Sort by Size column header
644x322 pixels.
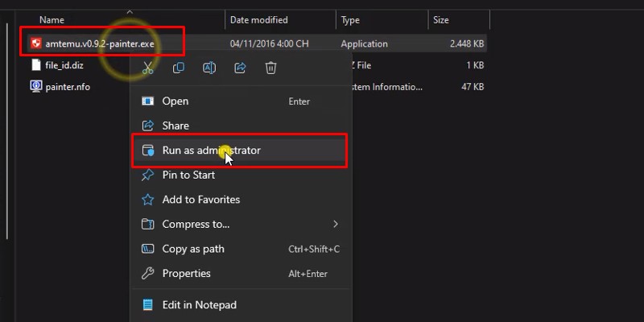tap(441, 19)
